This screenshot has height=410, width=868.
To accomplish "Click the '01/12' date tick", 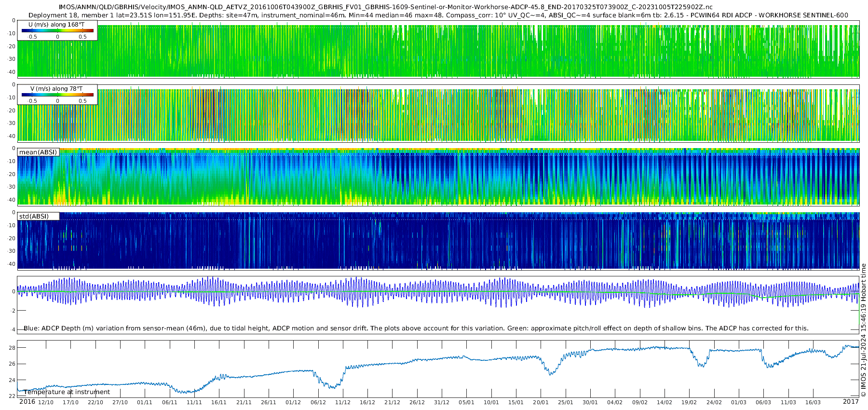I will coord(293,402).
